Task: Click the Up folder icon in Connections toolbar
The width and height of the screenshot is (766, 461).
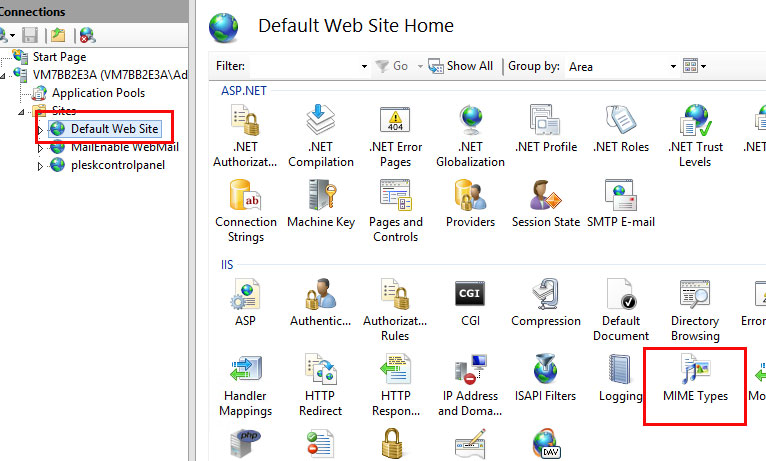Action: click(58, 35)
